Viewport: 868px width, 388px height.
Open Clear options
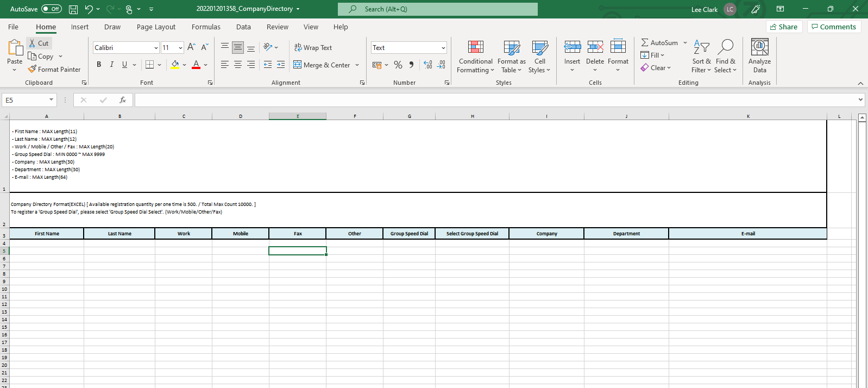(x=656, y=67)
